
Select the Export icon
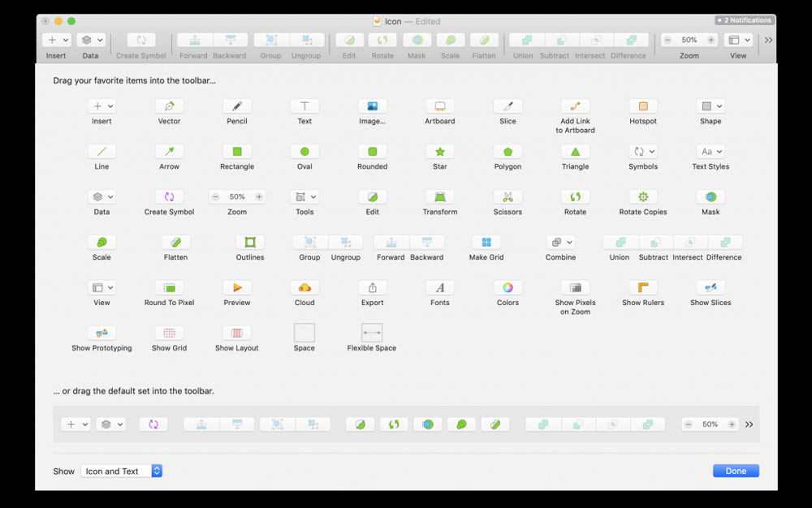(373, 287)
